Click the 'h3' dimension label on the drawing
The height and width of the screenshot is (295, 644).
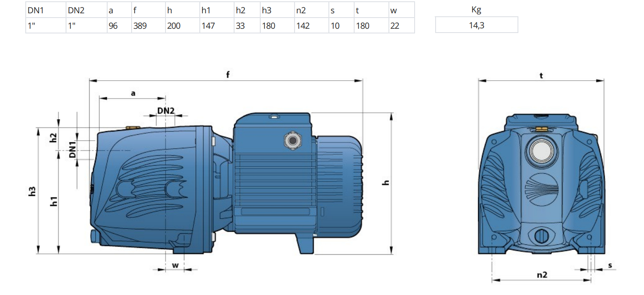point(32,191)
